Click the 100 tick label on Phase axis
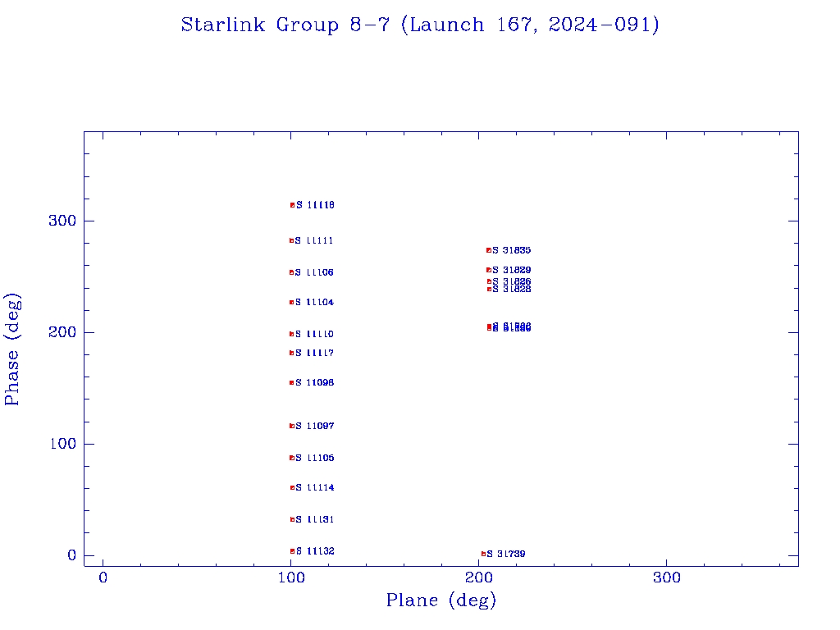The height and width of the screenshot is (630, 840). tap(62, 444)
